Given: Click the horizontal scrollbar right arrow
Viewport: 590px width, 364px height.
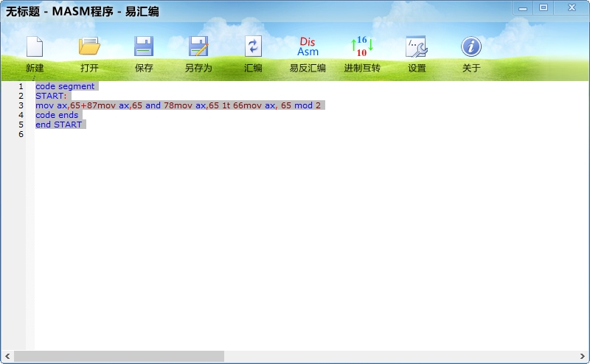Looking at the screenshot, I should point(583,356).
